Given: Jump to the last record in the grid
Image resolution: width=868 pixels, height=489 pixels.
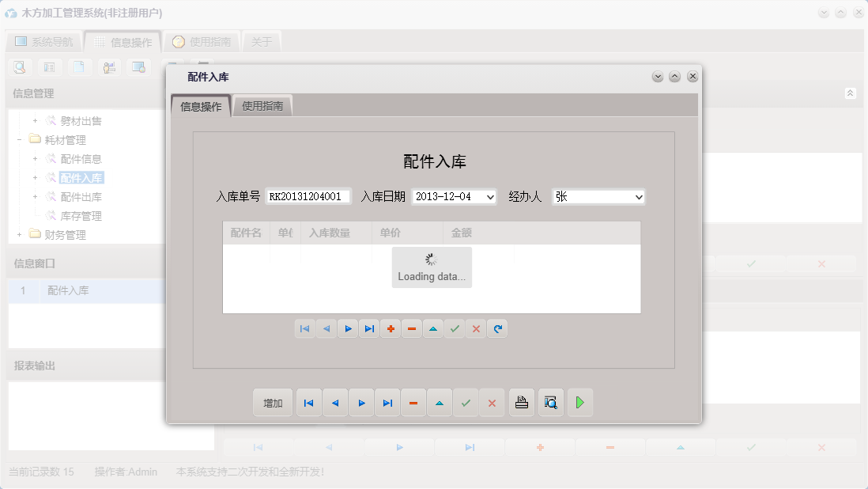Looking at the screenshot, I should 368,328.
